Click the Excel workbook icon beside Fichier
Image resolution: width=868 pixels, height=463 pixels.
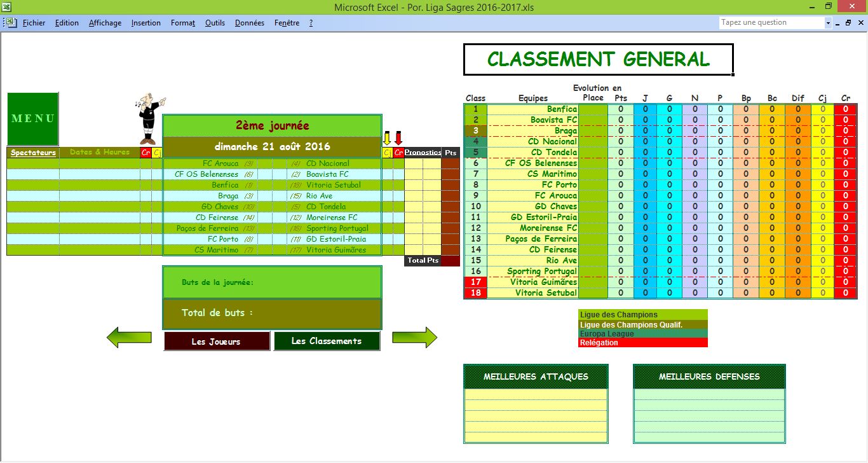11,22
